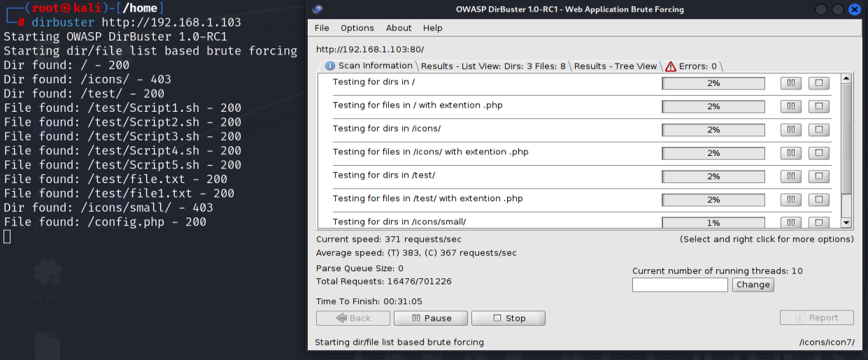The image size is (868, 360).
Task: Pause the 'dirs in /test/' scan row
Action: coord(791,176)
